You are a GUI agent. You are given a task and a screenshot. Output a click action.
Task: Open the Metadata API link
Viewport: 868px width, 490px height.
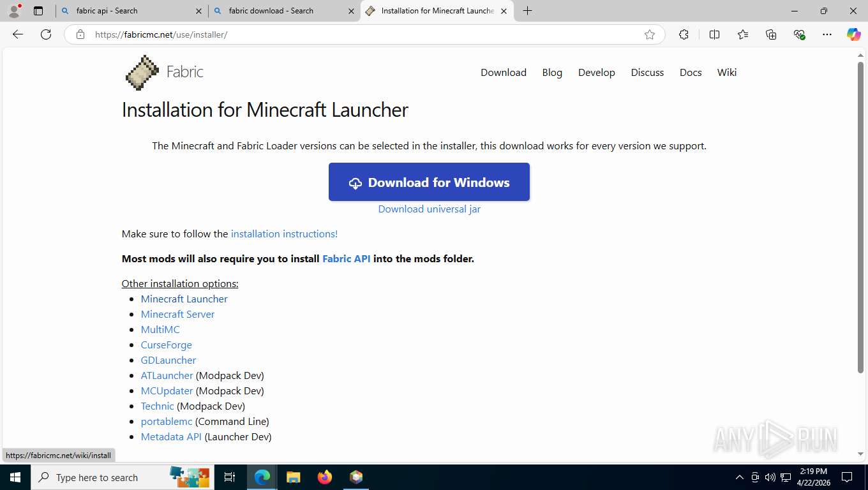[x=171, y=436]
